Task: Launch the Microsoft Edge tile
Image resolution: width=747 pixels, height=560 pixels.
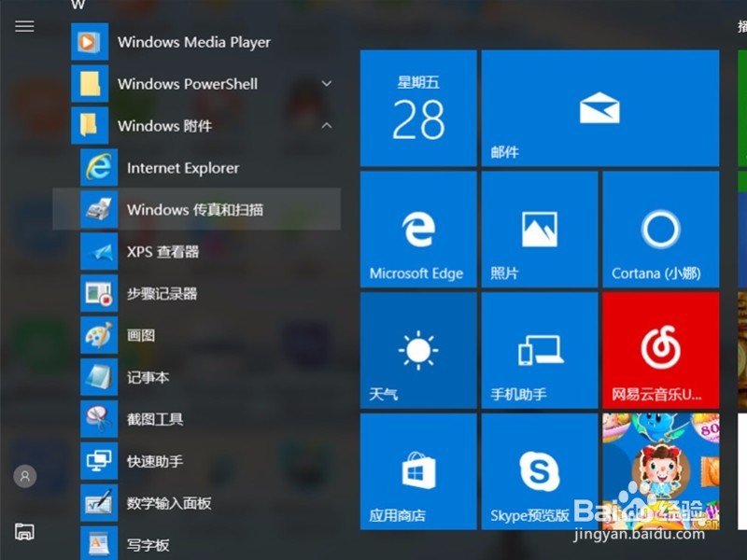Action: pos(418,230)
